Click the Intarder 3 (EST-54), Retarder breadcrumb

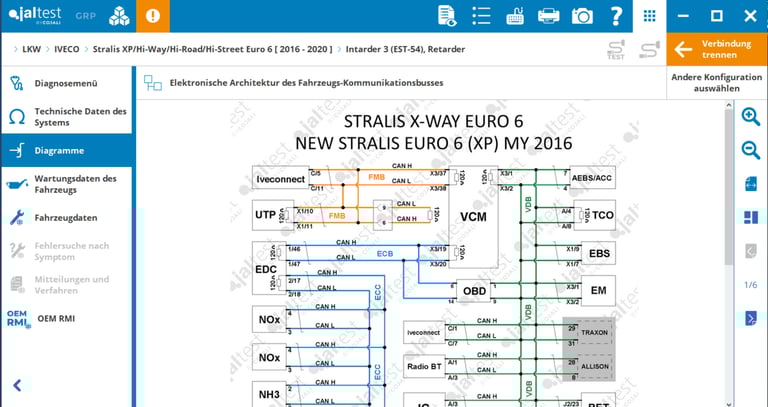406,49
